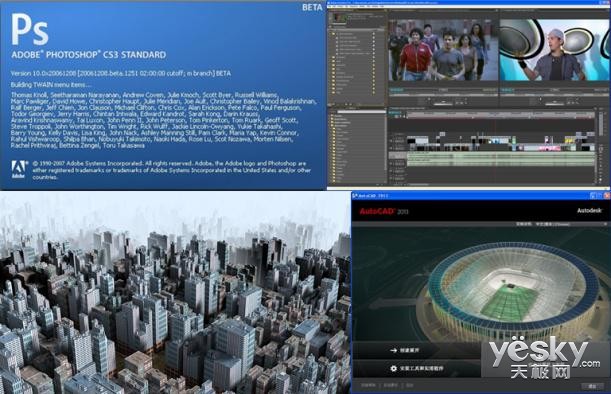Click the Autodesk logo in installer header
The image size is (611, 394).
[589, 210]
